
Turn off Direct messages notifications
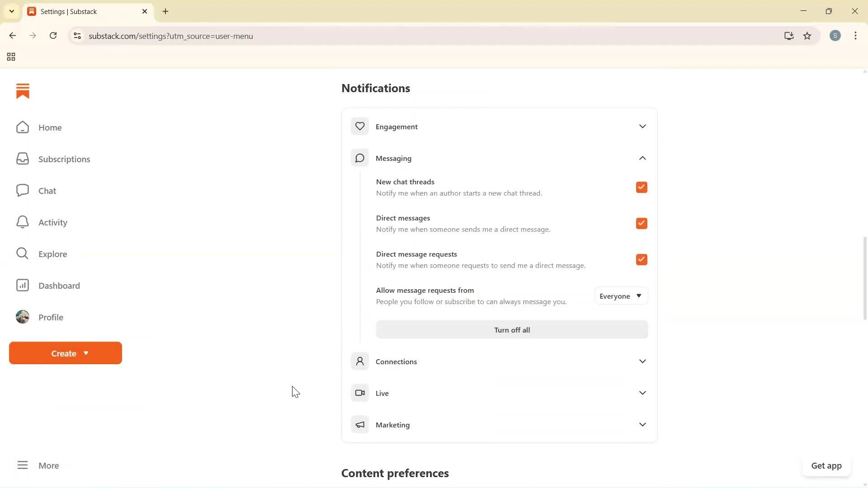pyautogui.click(x=642, y=223)
